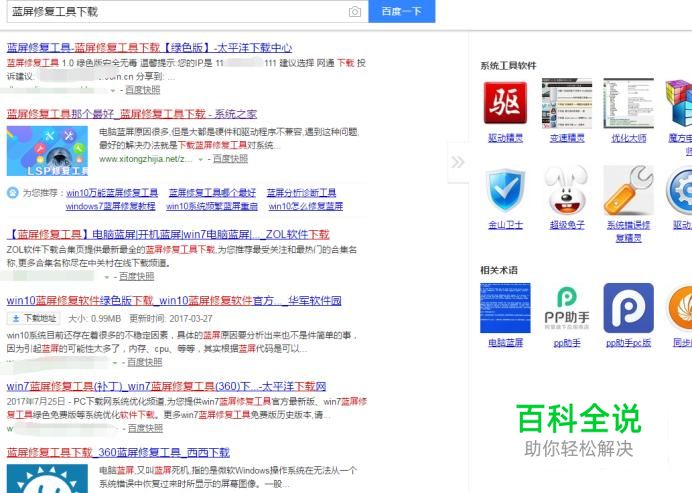The image size is (692, 493).
Task: Click the www.xitongzhijia.net green URL
Action: [x=146, y=159]
